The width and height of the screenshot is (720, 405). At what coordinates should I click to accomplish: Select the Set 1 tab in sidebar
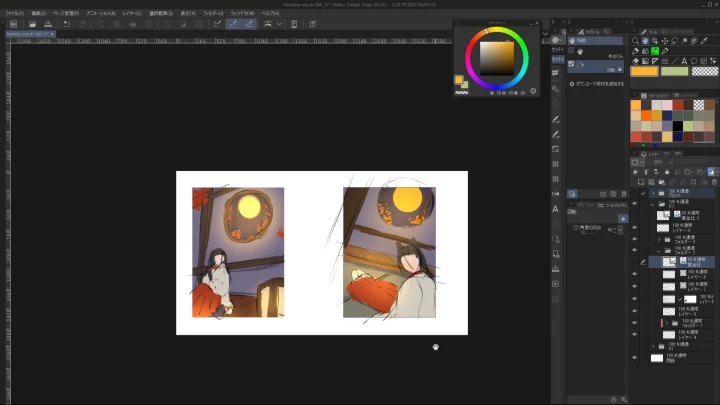(557, 50)
